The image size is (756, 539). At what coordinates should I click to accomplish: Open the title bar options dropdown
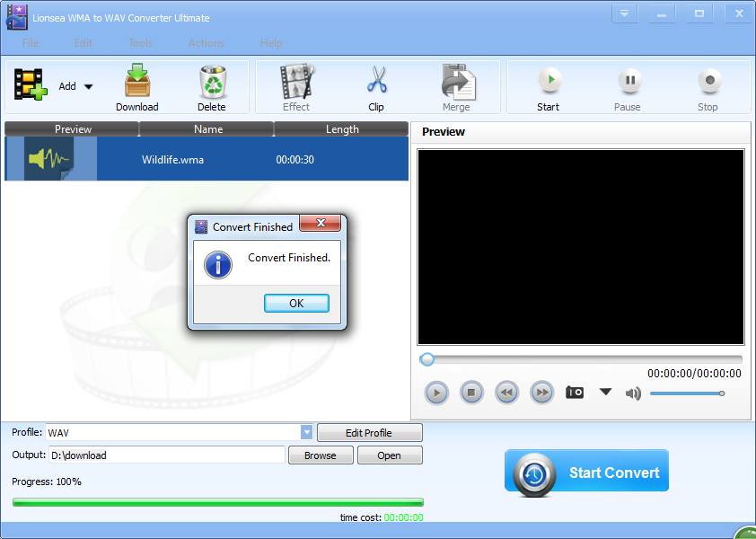tap(625, 13)
